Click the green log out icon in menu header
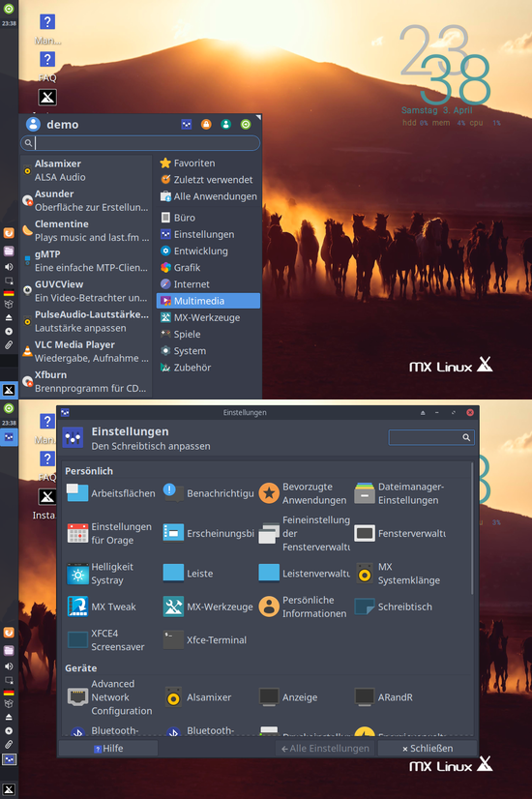Image resolution: width=532 pixels, height=799 pixels. click(246, 125)
